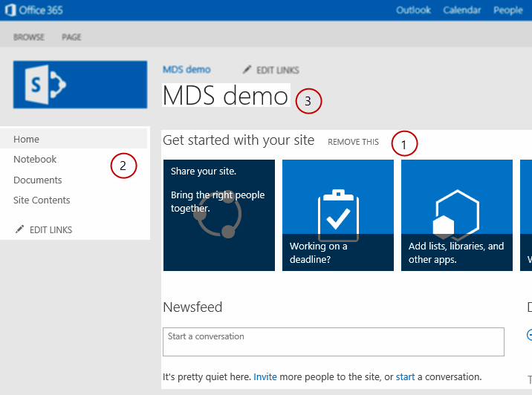Screen dimensions: 532x395
Task: Click REMOVE THIS next to Get started
Action: coord(353,142)
